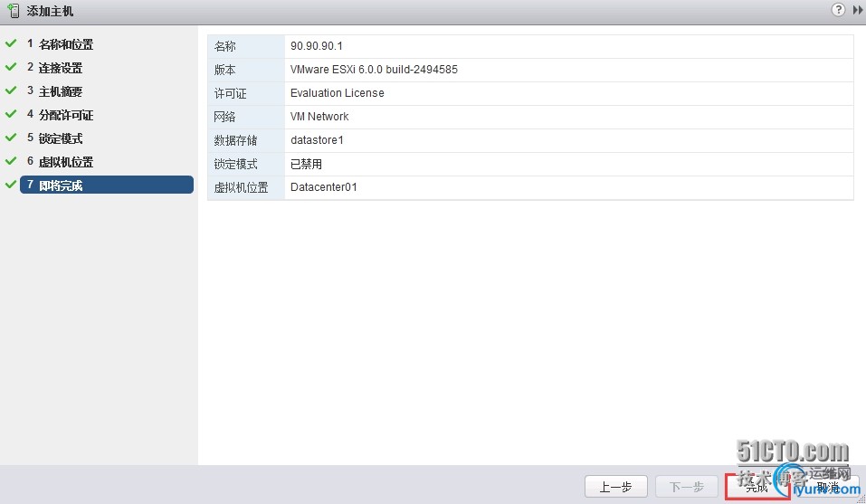Click green checkmark beside step 6 虚拟机位置

coord(11,161)
